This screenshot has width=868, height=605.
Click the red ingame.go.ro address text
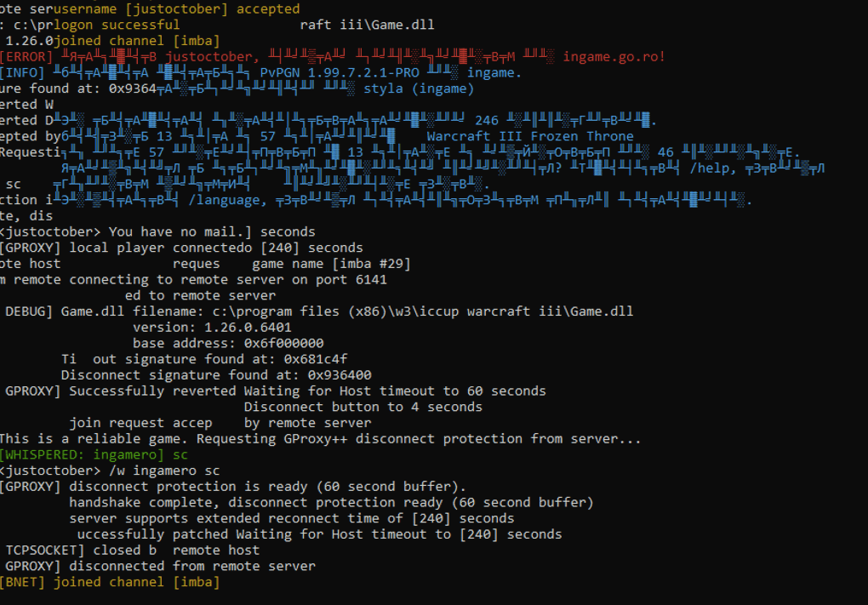pyautogui.click(x=614, y=57)
